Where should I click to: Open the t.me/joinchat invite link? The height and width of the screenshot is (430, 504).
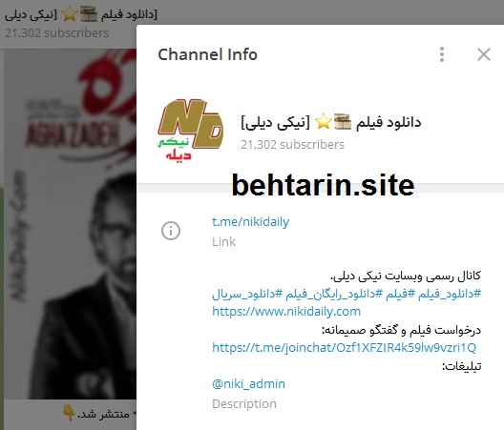point(344,347)
